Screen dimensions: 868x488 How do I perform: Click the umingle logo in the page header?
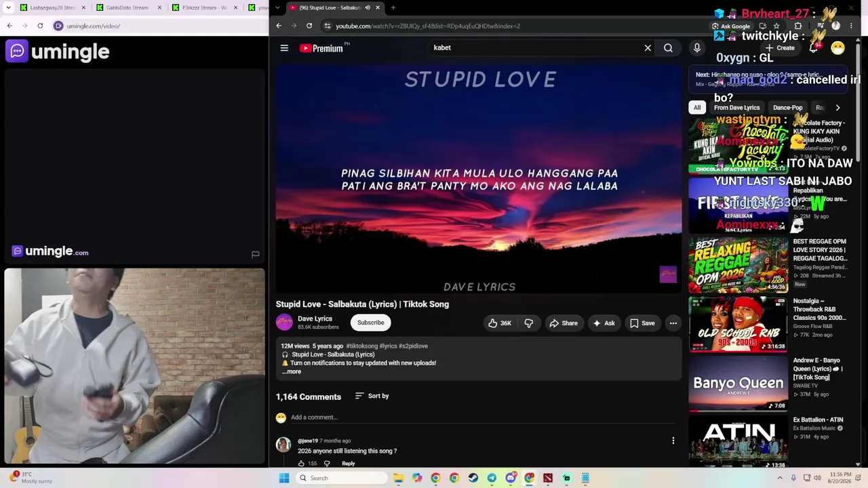(58, 52)
